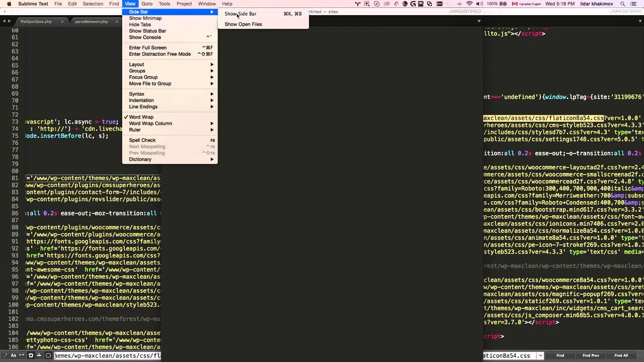Toggle case sensitive 'Aa' find option
This screenshot has width=644, height=362.
coord(14,355)
